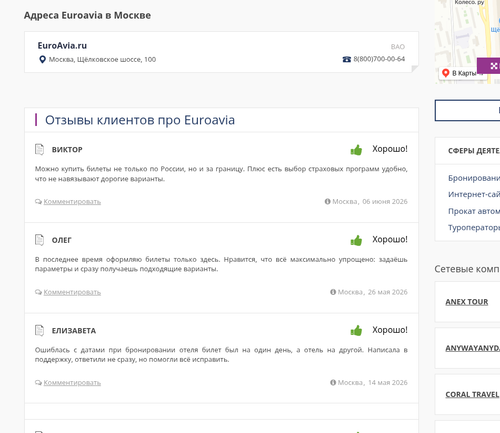Screen dimensions: 500x433
Task: Click the document icon next to ЕЛИЗАВЕТА
Action: tap(39, 330)
